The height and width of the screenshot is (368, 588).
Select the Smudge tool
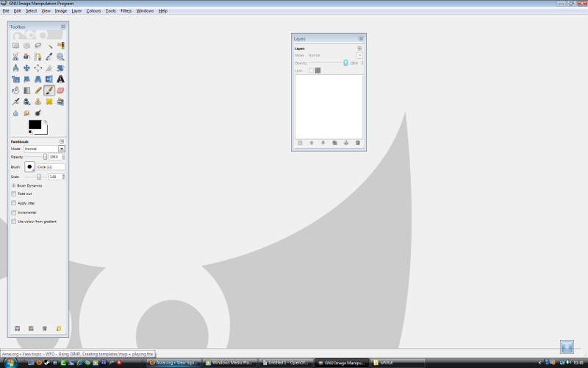click(26, 113)
